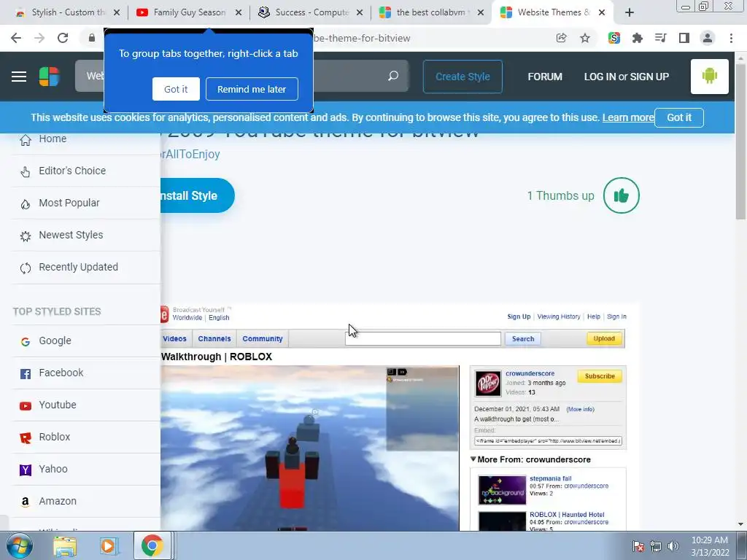Click the Create Style button

pos(462,76)
